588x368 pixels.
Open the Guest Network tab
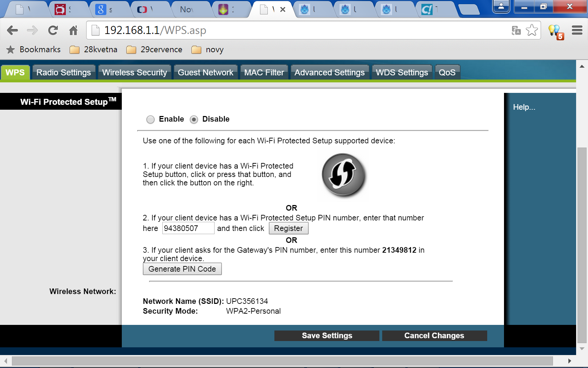(205, 73)
